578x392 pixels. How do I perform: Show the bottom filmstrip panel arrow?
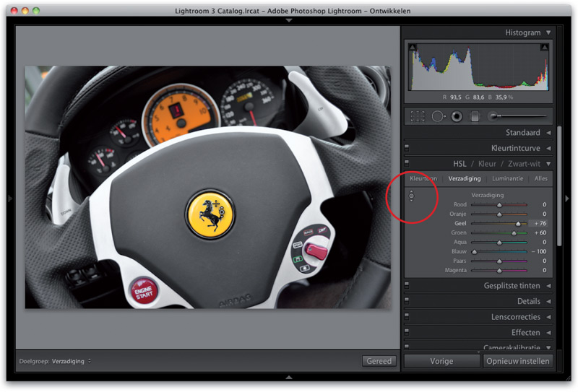[x=289, y=378]
